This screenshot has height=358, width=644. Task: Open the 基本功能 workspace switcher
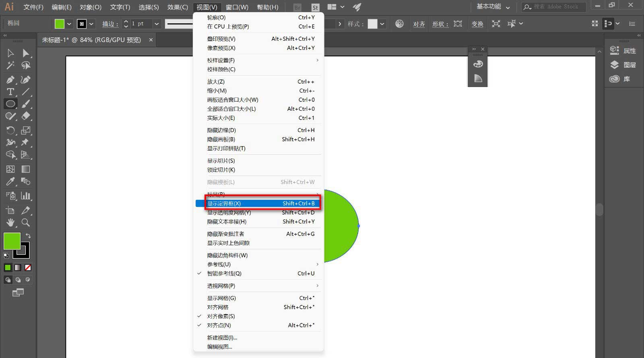coord(493,7)
